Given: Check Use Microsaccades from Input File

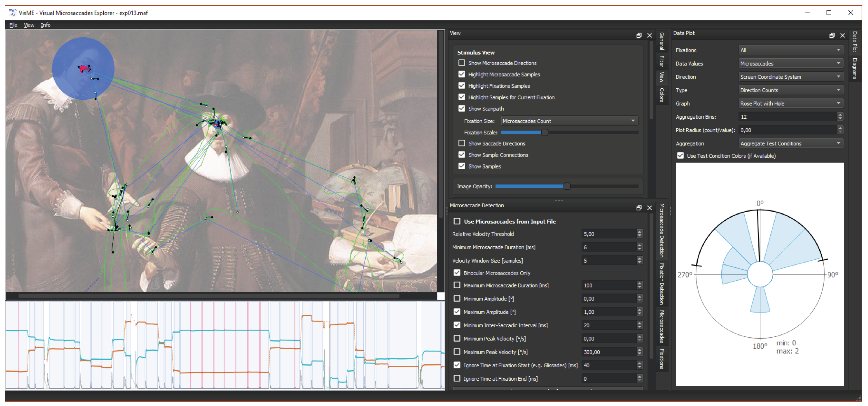Looking at the screenshot, I should pyautogui.click(x=457, y=221).
